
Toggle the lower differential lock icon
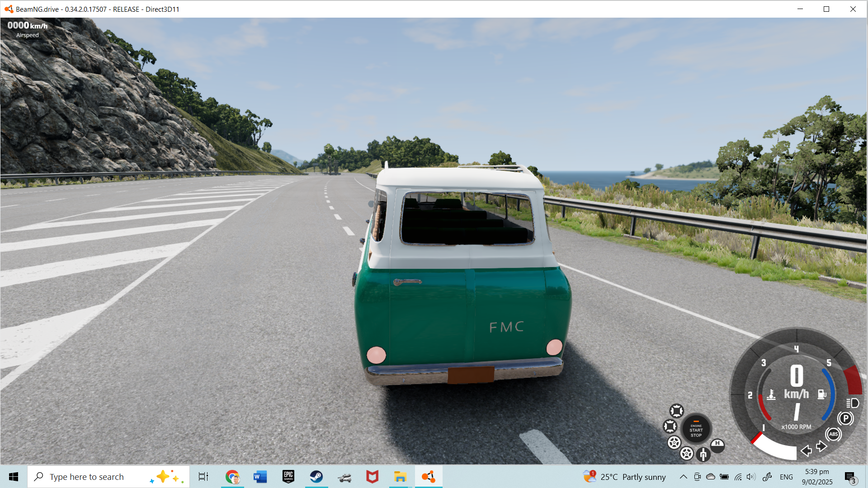670,426
